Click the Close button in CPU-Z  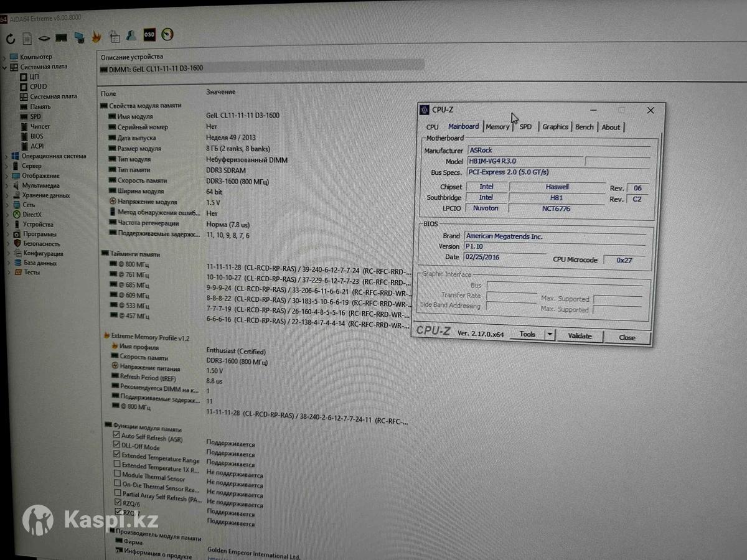[627, 337]
